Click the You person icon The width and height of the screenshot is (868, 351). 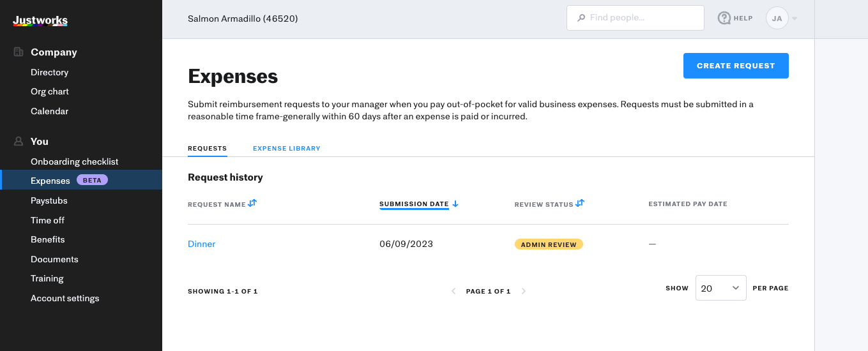(19, 142)
